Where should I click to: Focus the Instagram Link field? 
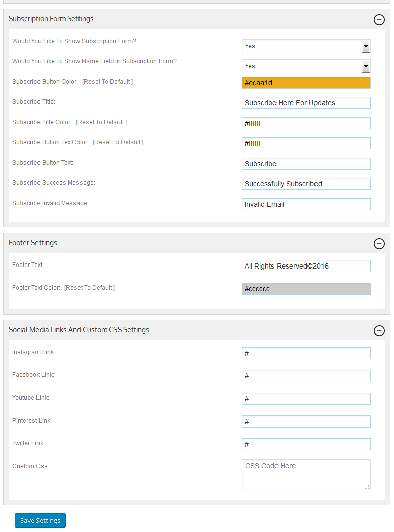pyautogui.click(x=306, y=354)
